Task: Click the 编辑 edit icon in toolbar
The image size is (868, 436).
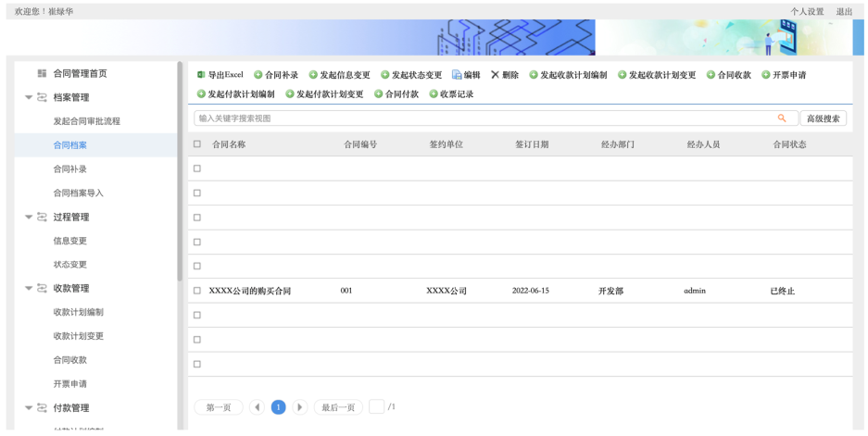Action: pos(457,75)
